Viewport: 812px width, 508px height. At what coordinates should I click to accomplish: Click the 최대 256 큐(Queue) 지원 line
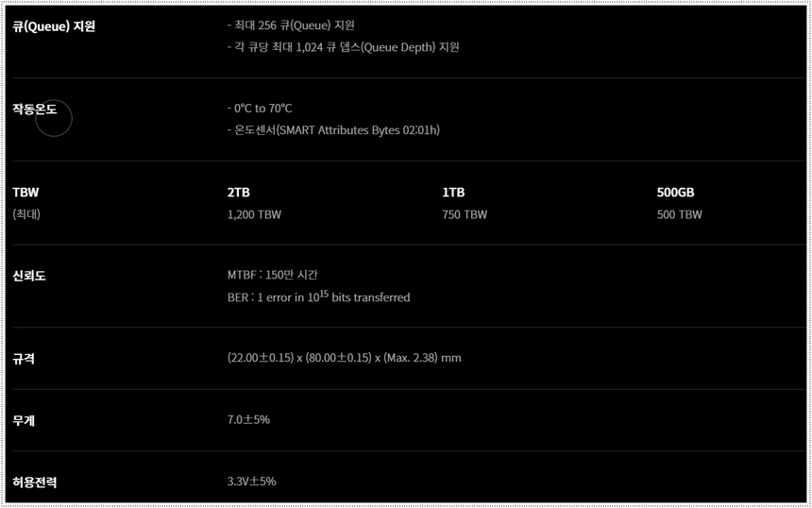(x=291, y=25)
